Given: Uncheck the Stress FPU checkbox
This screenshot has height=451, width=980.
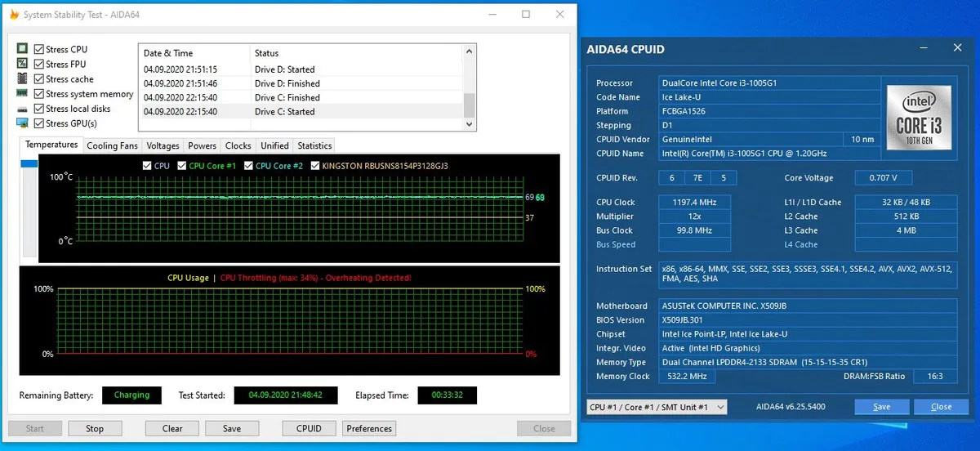Looking at the screenshot, I should coord(39,65).
